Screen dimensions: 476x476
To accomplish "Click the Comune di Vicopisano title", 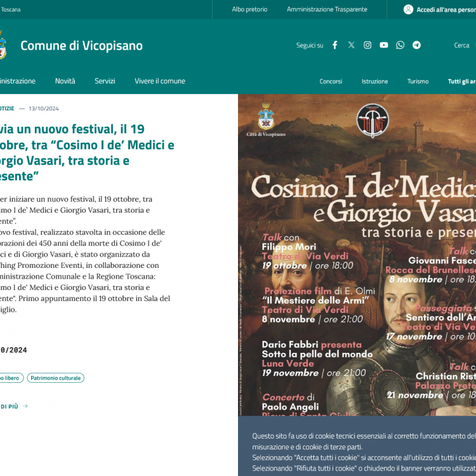I will 81,46.
